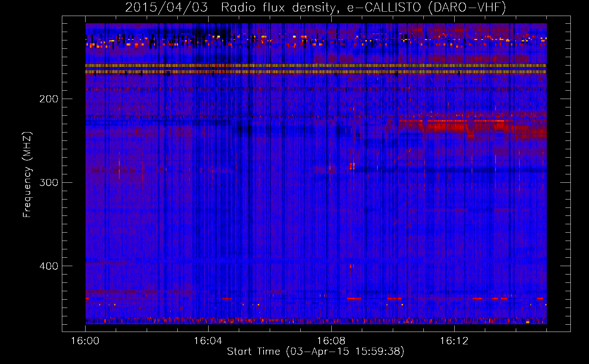The image size is (589, 364).
Task: Click the 'Frequency (MHZ)' vertical axis title
Action: click(x=27, y=175)
